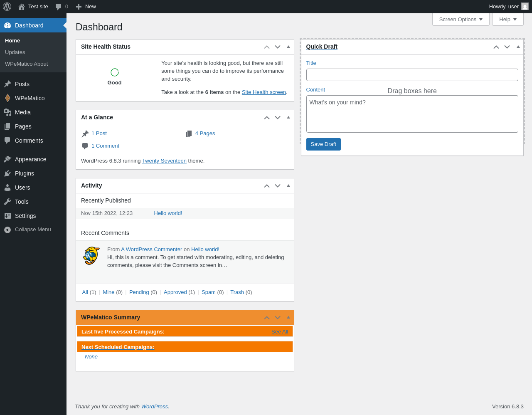
Task: Click the WordPress logo in admin bar
Action: tap(7, 7)
